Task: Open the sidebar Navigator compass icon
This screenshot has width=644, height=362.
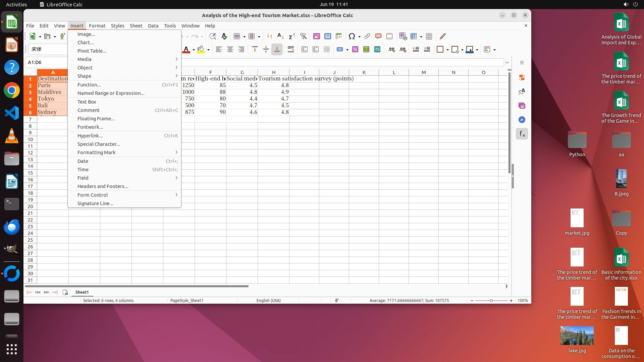Action: [x=522, y=120]
